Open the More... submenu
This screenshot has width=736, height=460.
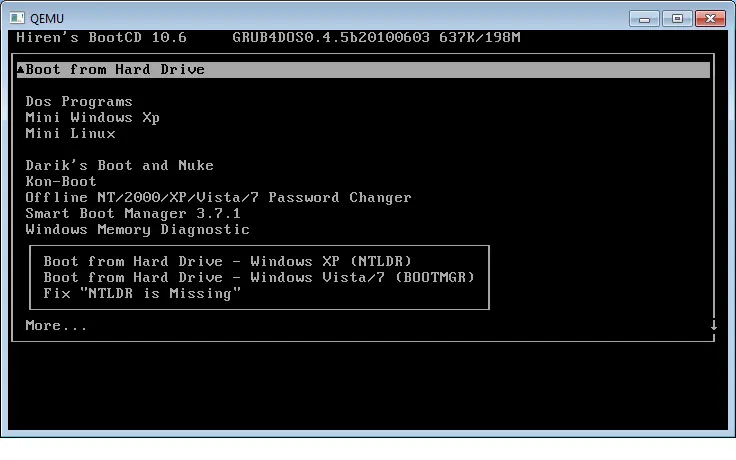(56, 325)
